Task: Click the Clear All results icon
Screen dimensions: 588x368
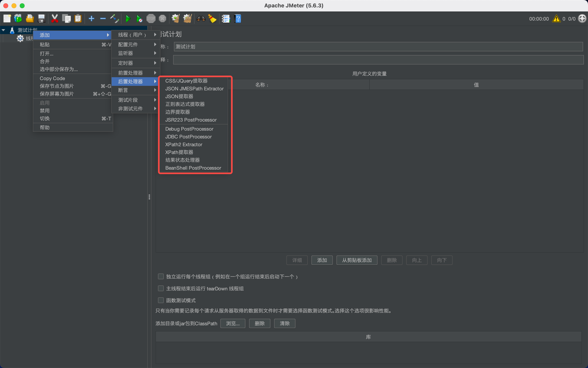Action: point(187,18)
